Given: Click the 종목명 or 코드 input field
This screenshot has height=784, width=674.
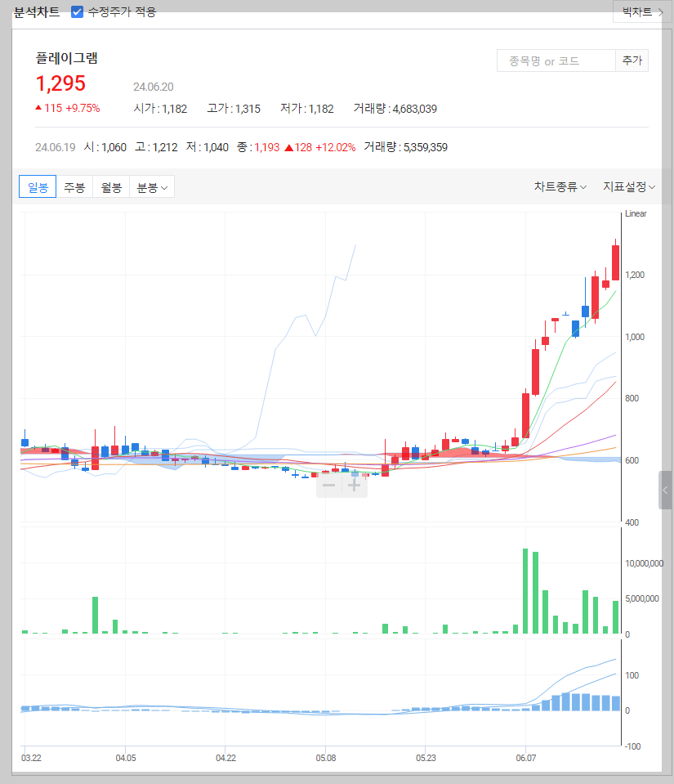Looking at the screenshot, I should point(556,60).
